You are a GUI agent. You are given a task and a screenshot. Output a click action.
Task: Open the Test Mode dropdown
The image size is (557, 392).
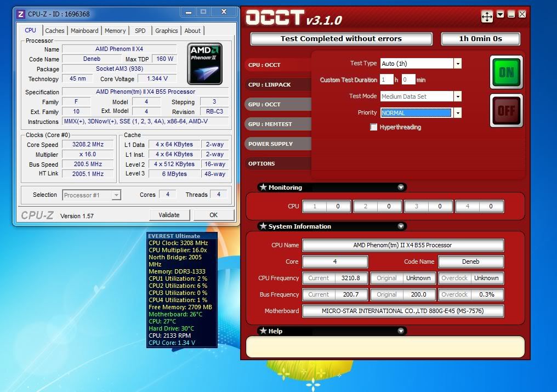pyautogui.click(x=458, y=96)
